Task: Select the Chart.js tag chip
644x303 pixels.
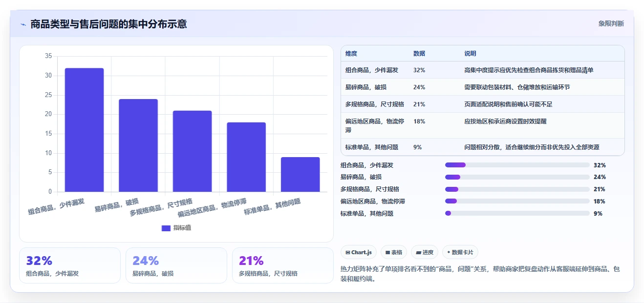Action: pyautogui.click(x=359, y=252)
